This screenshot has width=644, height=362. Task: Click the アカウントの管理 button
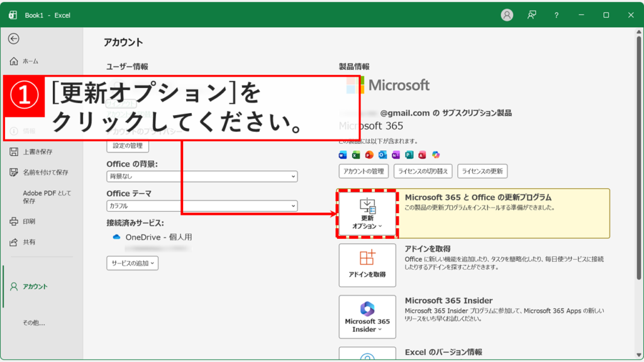pyautogui.click(x=364, y=171)
